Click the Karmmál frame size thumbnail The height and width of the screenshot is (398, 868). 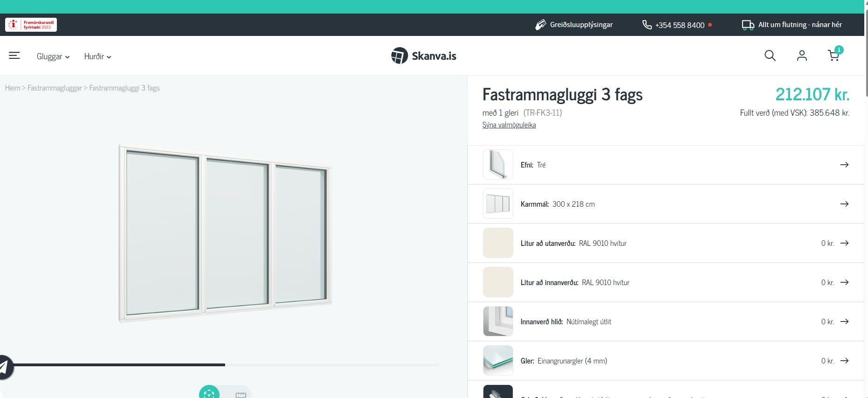point(498,204)
